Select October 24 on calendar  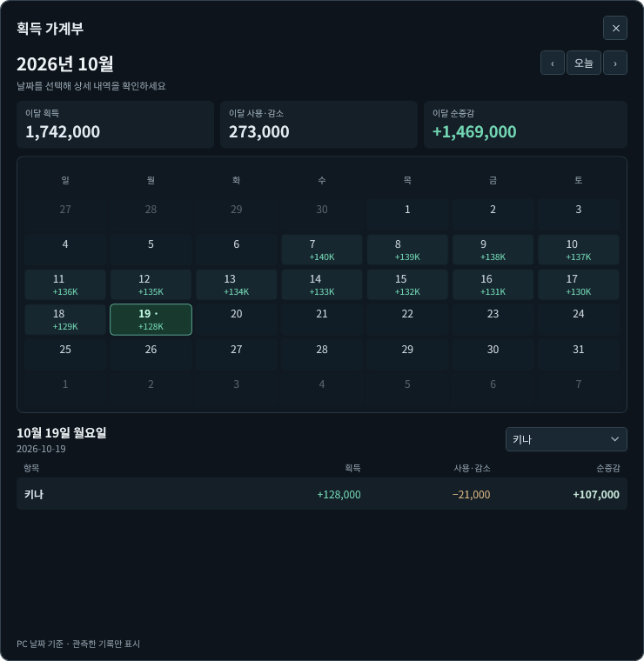579,319
